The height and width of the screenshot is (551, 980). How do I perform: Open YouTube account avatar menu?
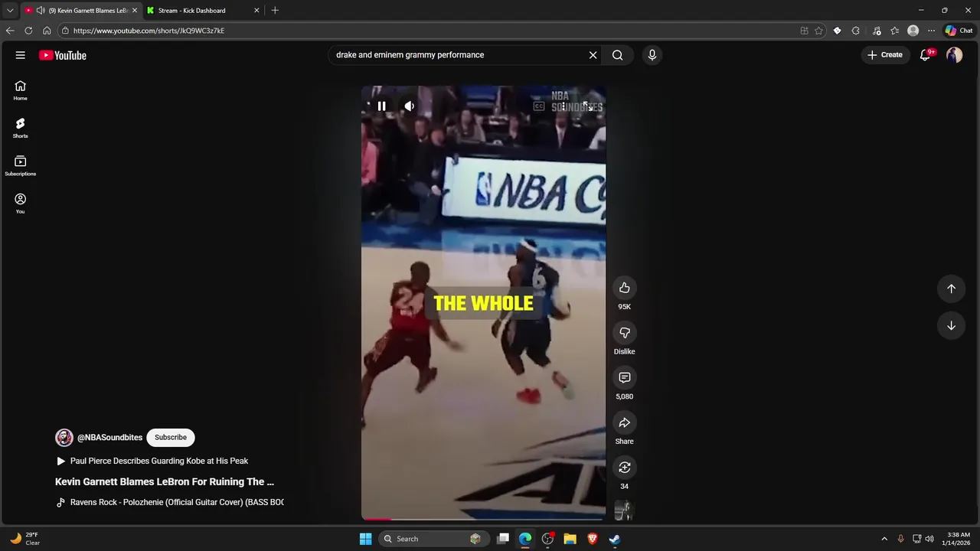pos(954,55)
